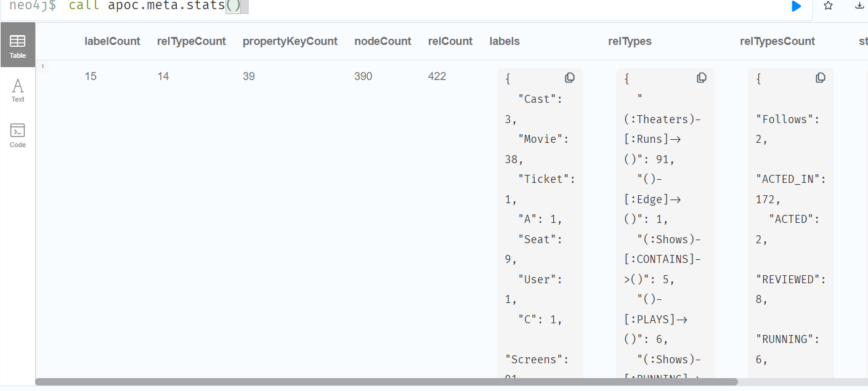Select the relCount column header
Image resolution: width=868 pixels, height=391 pixels.
tap(450, 41)
